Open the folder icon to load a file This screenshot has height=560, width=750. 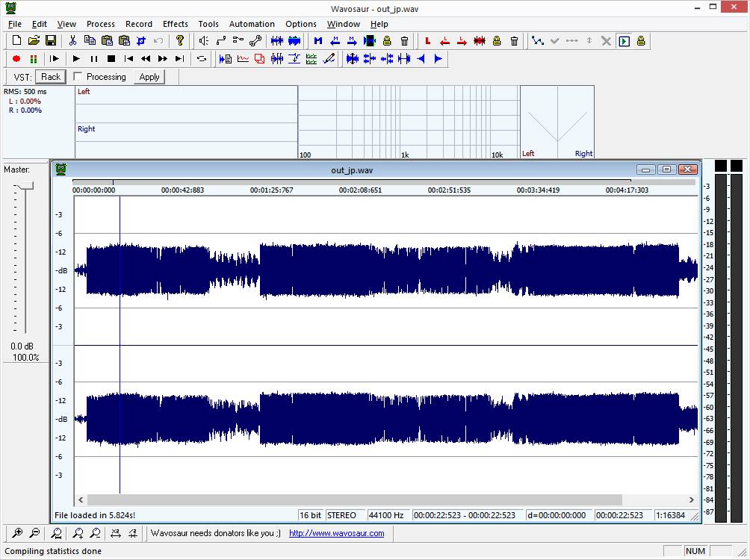34,40
